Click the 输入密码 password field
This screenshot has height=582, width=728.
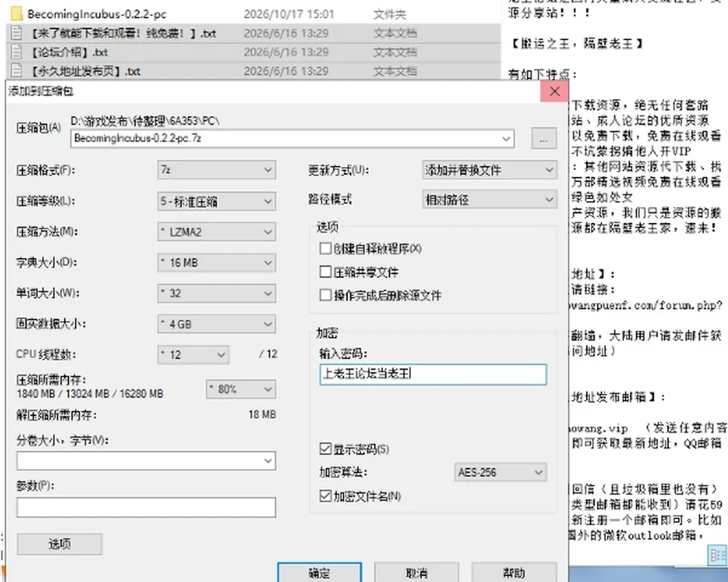tap(433, 374)
